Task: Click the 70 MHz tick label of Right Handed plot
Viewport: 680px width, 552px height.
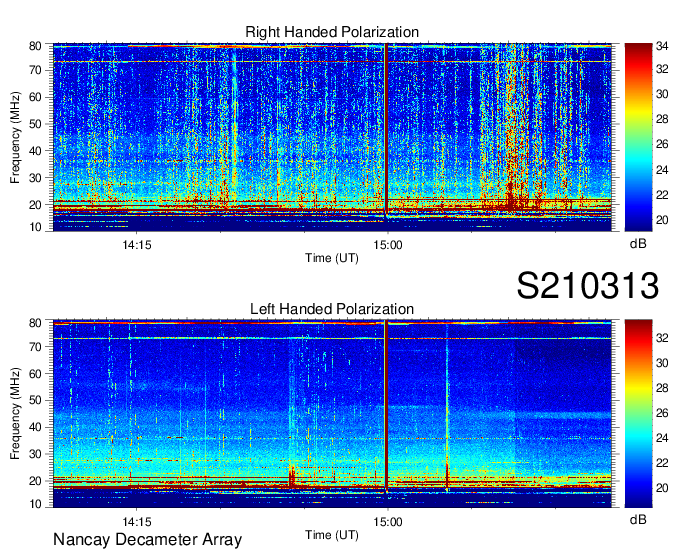Action: tap(35, 70)
